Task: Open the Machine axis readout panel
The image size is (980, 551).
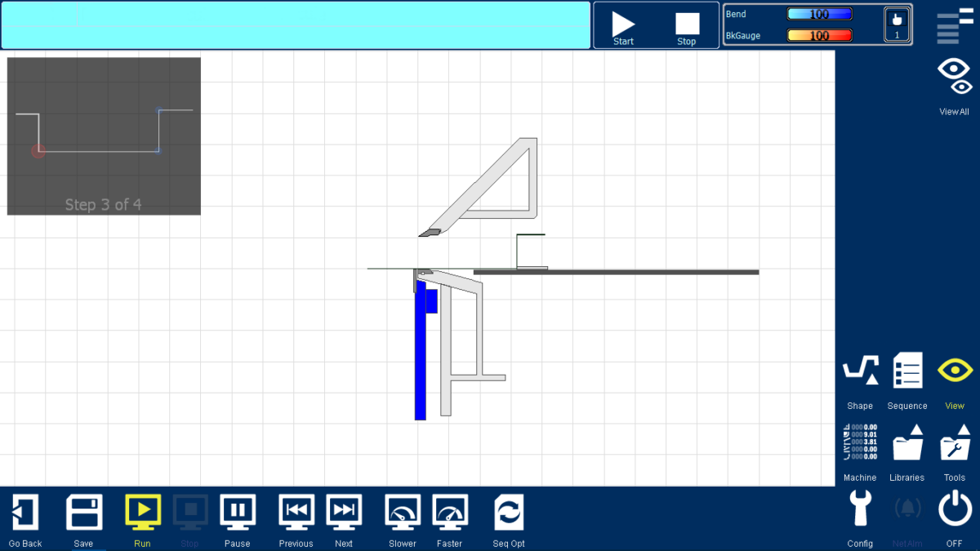Action: (860, 443)
